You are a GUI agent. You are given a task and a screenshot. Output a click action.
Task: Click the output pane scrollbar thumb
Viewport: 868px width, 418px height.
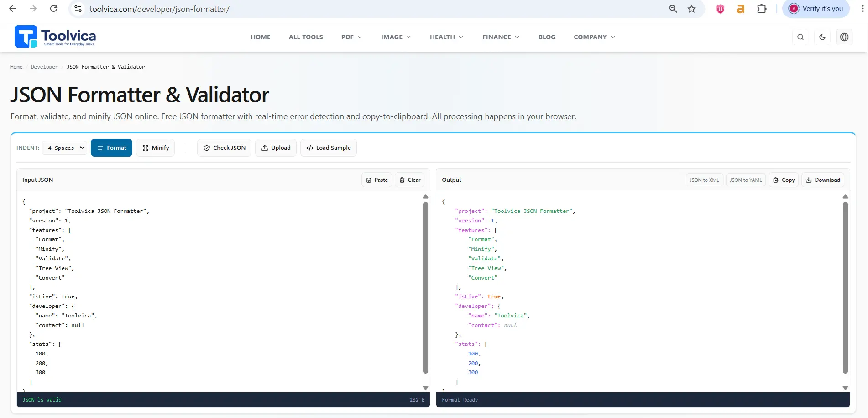845,288
